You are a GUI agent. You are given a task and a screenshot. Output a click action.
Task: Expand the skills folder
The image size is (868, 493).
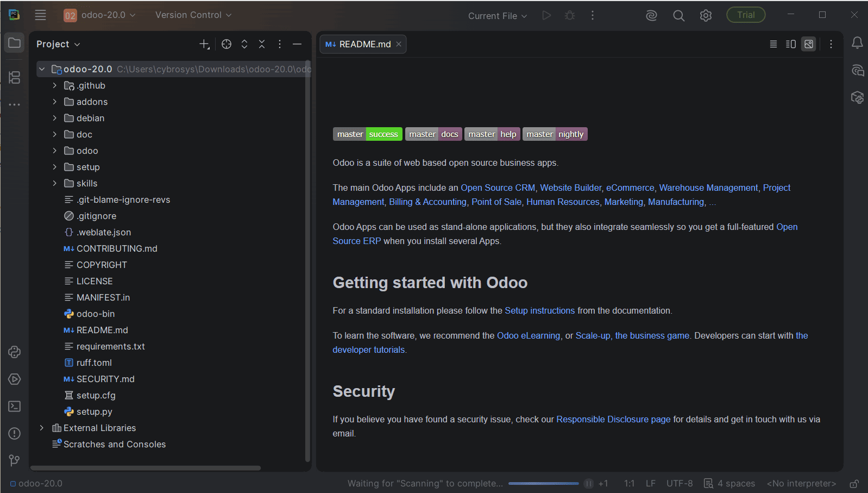[x=54, y=183]
